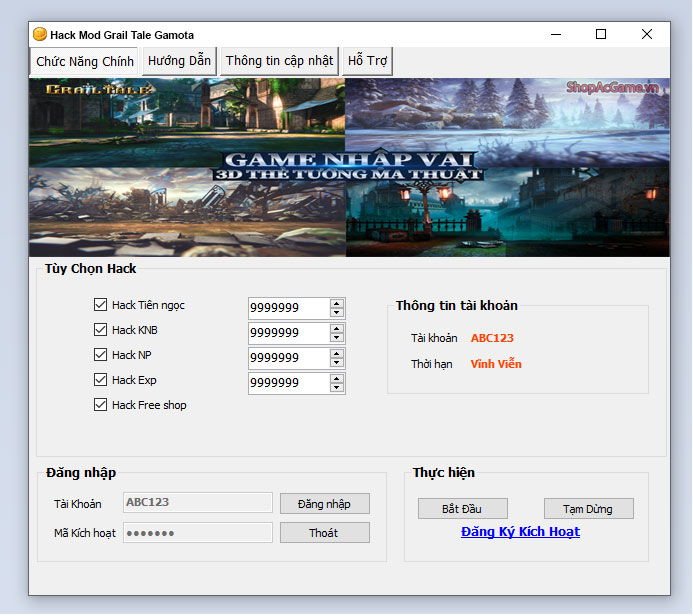Click the Hack Tiên ngọc value field
This screenshot has width=693, height=616.
tap(289, 308)
